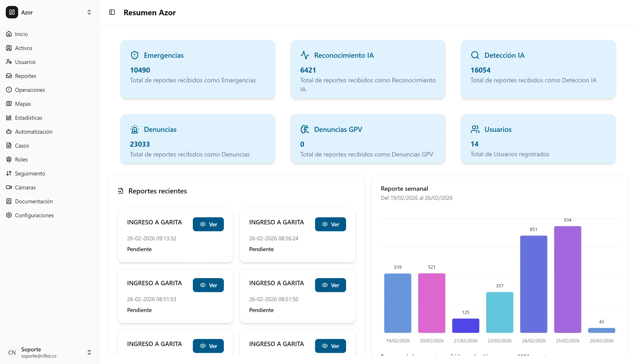View the 08:56:24 Ingreso a Garita report
The width and height of the screenshot is (637, 364).
coord(330,224)
